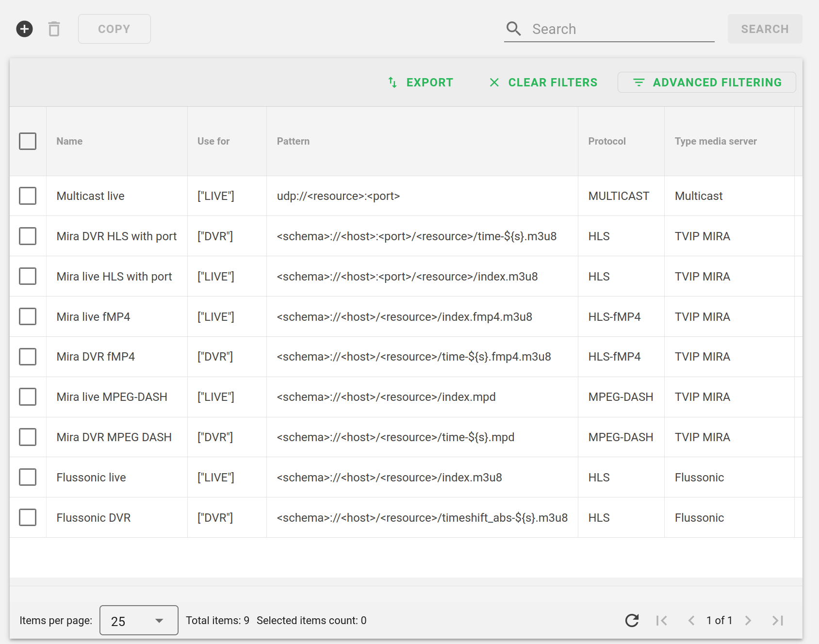Click the magnifier search icon
The image size is (819, 644).
click(x=513, y=29)
